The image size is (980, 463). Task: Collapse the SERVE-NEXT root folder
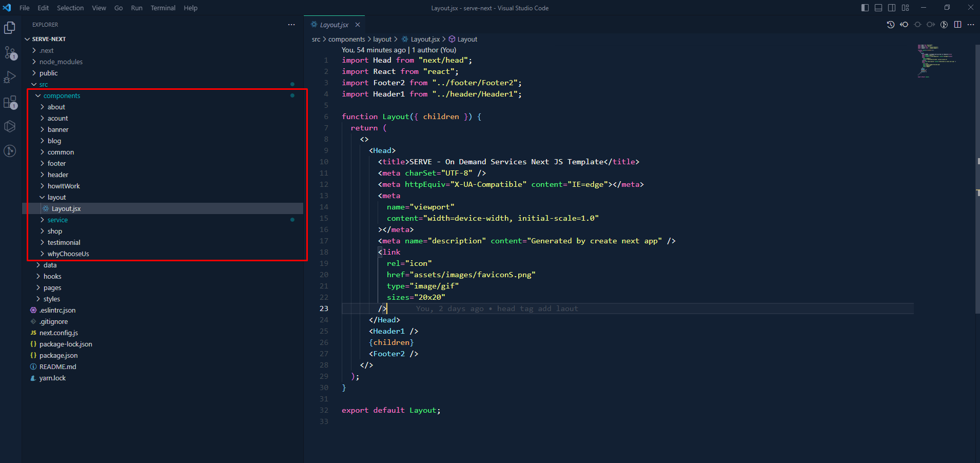163,39
